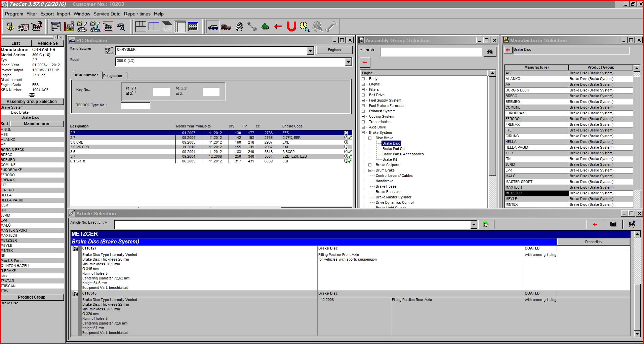Click the Properties button
The height and width of the screenshot is (344, 644).
coord(593,242)
